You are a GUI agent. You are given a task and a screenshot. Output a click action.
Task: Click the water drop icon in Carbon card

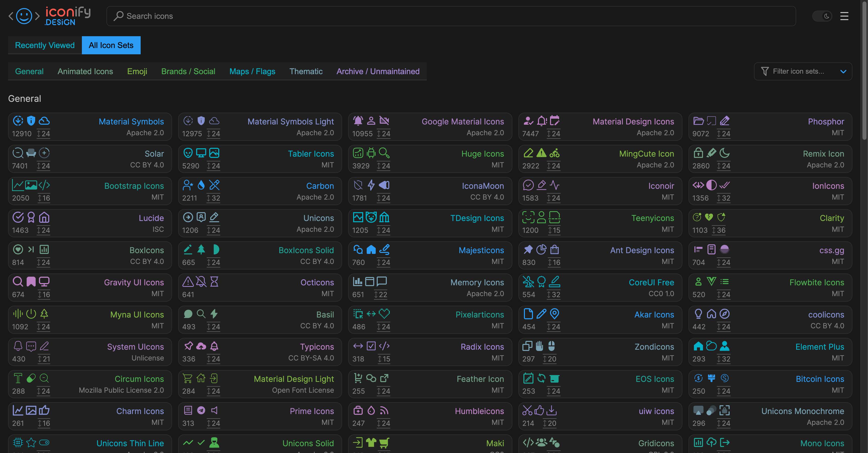[x=201, y=185]
